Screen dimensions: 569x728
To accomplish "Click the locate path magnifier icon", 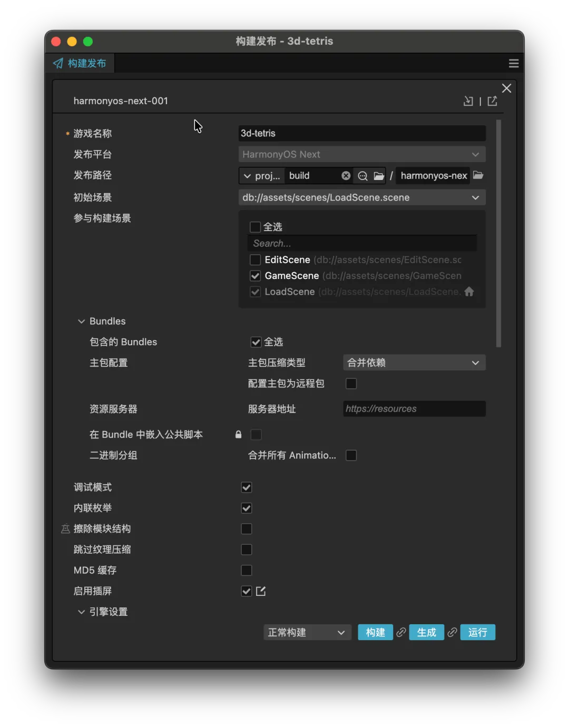I will 362,176.
